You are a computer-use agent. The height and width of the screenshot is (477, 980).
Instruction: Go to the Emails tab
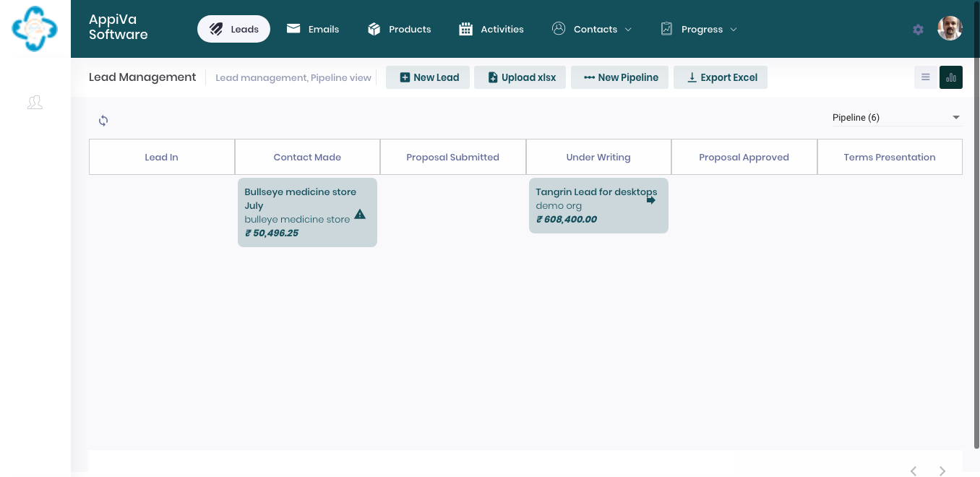[x=313, y=30]
